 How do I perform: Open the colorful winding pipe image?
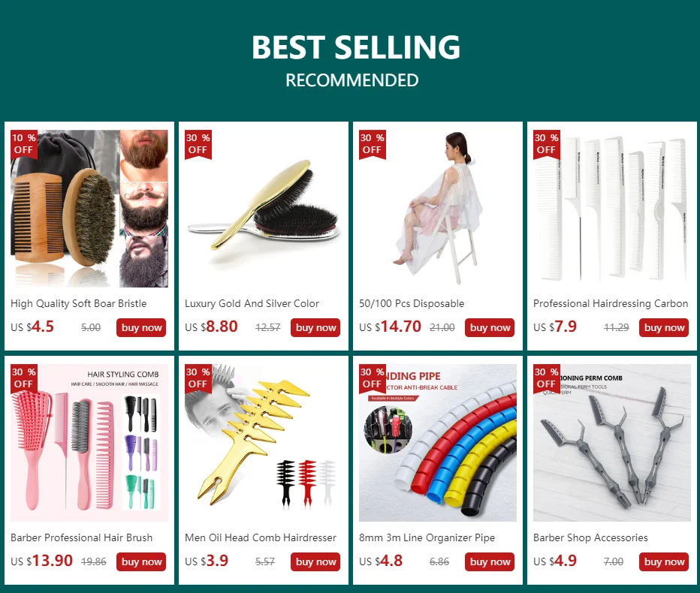[x=437, y=443]
